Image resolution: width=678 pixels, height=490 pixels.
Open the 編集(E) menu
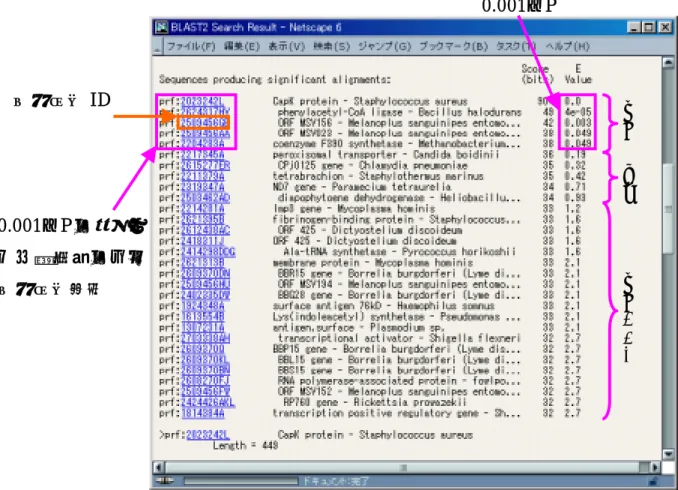click(242, 46)
